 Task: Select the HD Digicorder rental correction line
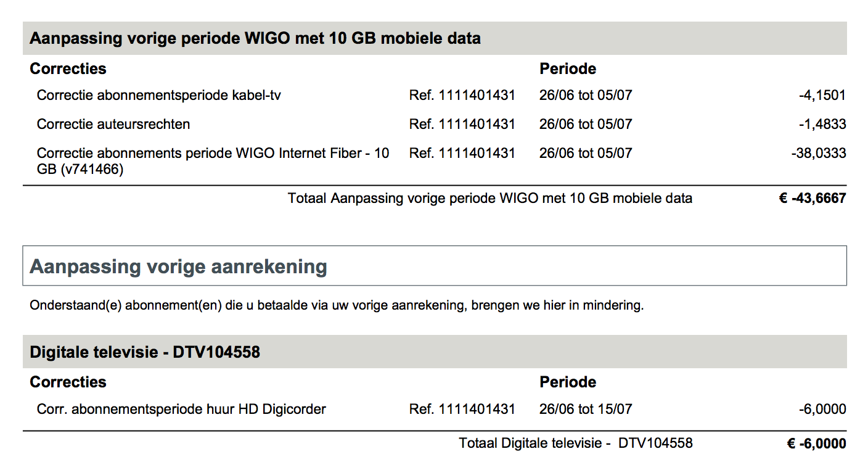[181, 409]
